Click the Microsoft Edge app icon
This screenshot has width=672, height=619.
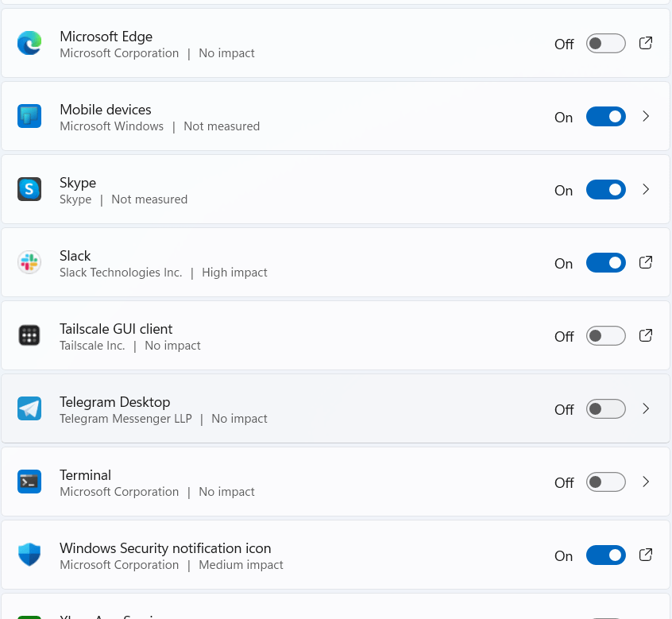[29, 43]
